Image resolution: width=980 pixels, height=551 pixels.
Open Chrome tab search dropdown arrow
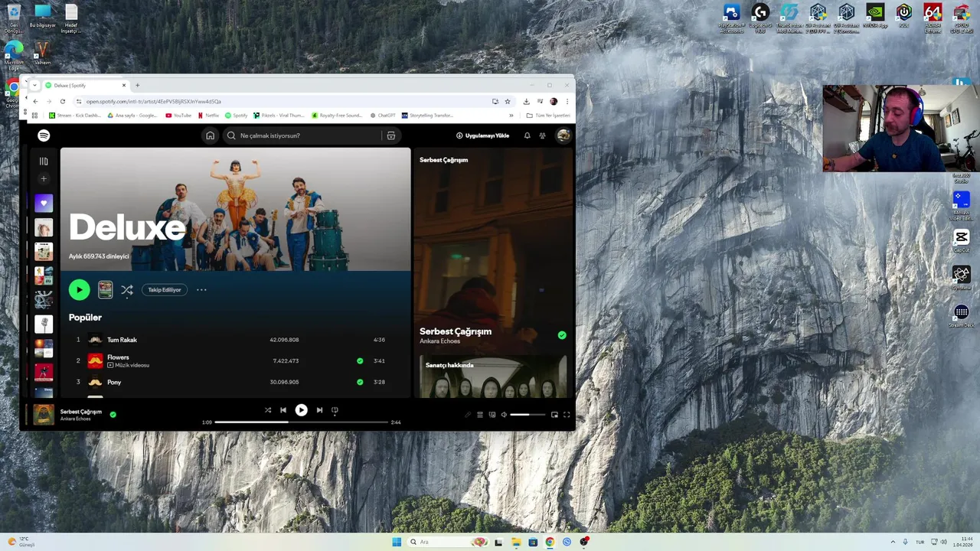34,85
